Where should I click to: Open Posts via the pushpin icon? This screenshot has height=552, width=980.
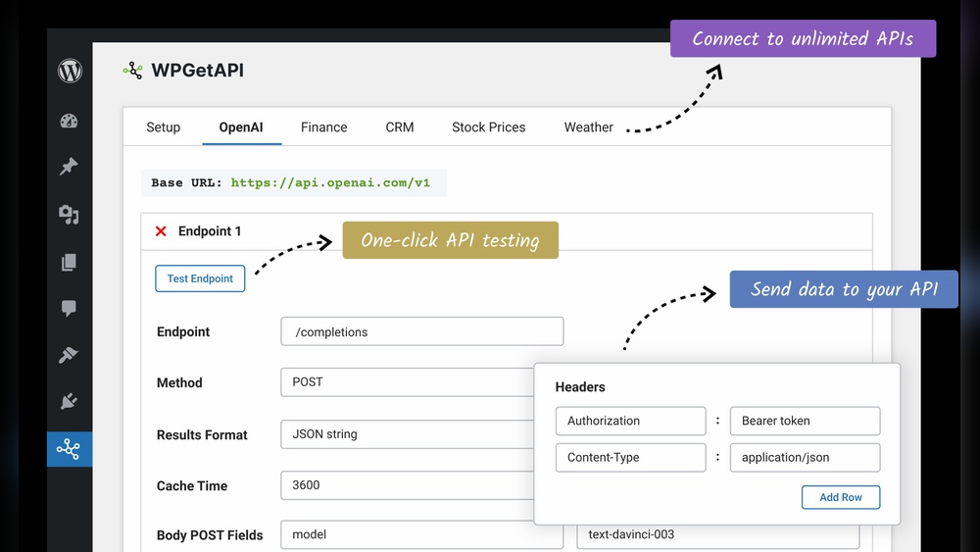pos(69,167)
